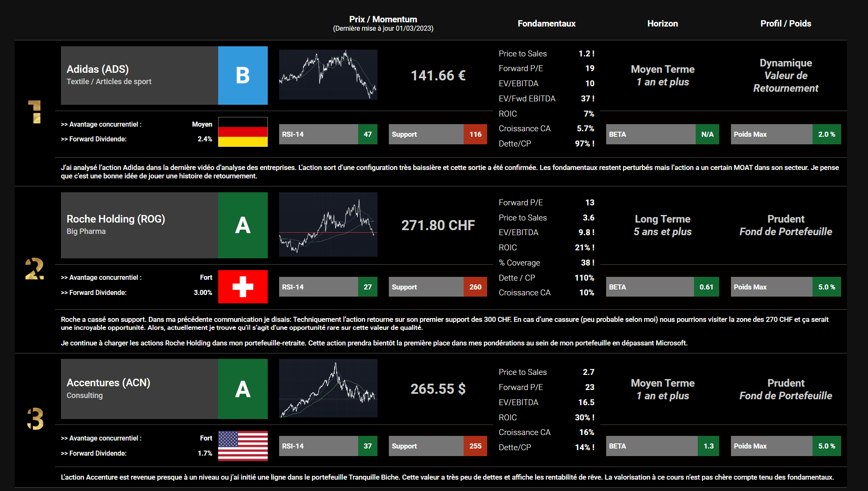Click Roche Forward P/E value 13
Screen dimensions: 868x491
tap(590, 202)
